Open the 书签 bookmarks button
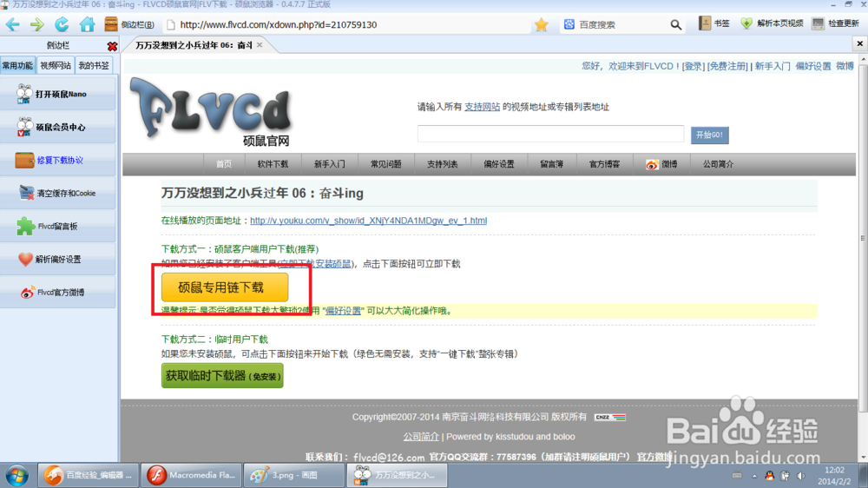The image size is (868, 488). (x=714, y=23)
